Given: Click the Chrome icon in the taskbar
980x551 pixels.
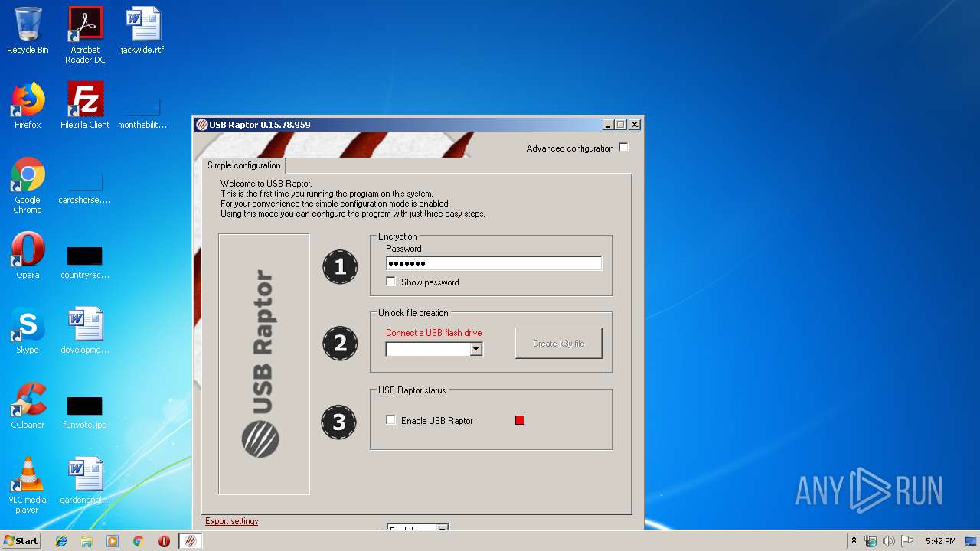Looking at the screenshot, I should point(139,541).
